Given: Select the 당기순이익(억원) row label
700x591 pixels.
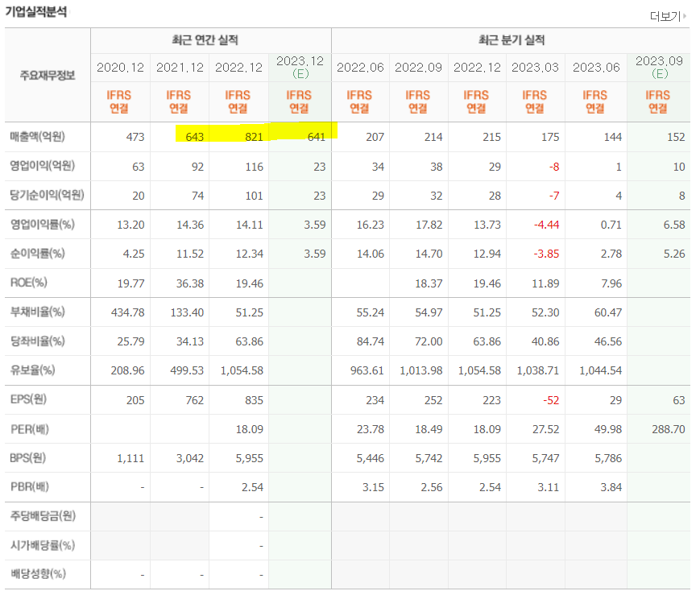Looking at the screenshot, I should pos(47,195).
